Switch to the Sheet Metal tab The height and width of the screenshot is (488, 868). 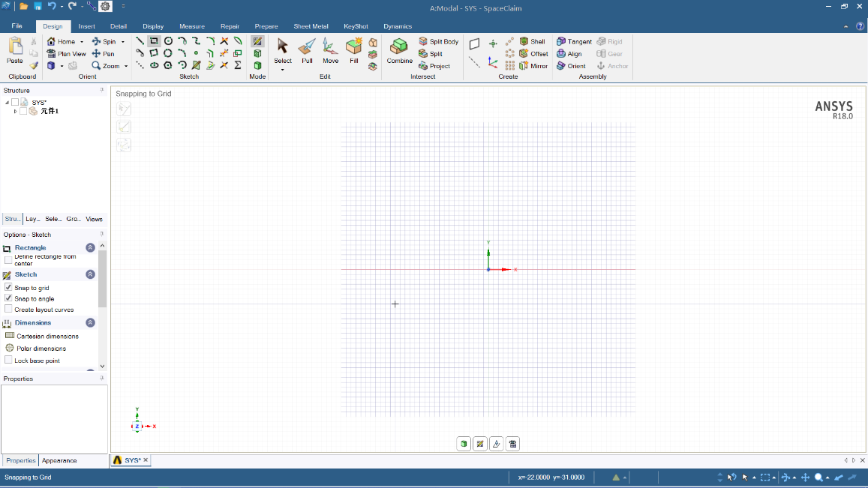[x=311, y=26]
